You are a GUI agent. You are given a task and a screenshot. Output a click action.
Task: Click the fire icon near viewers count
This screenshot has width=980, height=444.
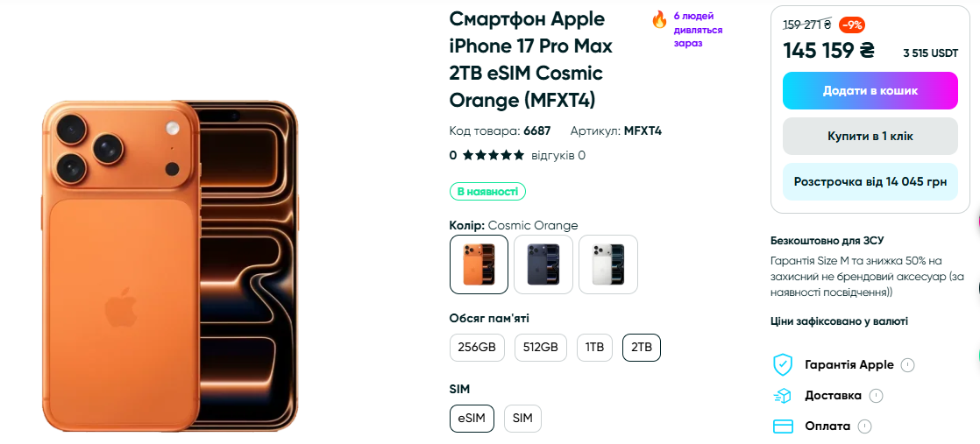coord(659,19)
